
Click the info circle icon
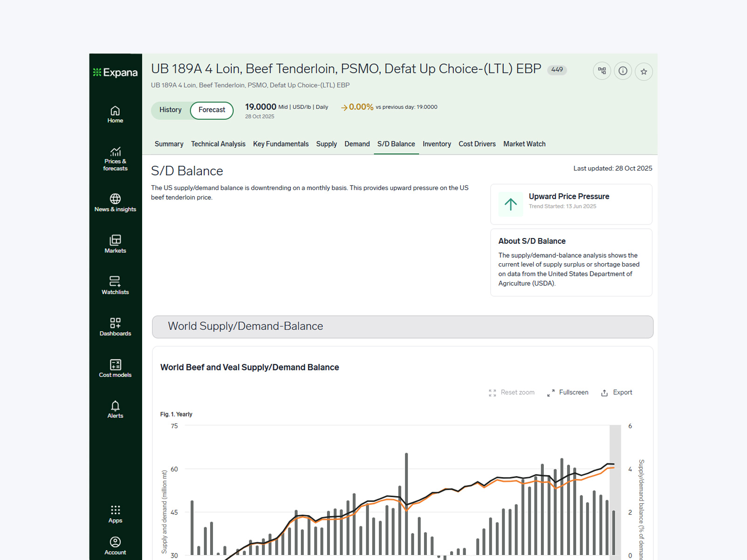(x=623, y=71)
